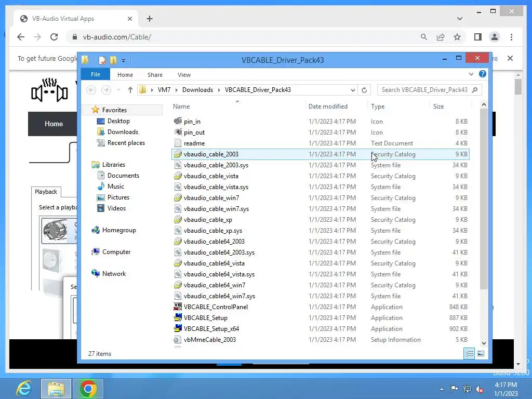Bookmark this page with star icon
Screen dimensions: 532x399
457,37
